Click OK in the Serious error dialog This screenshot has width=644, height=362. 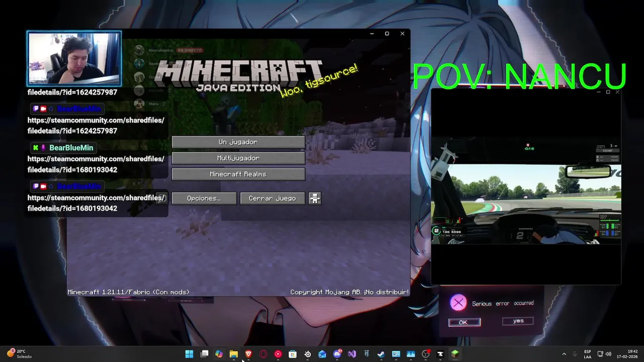click(x=464, y=322)
